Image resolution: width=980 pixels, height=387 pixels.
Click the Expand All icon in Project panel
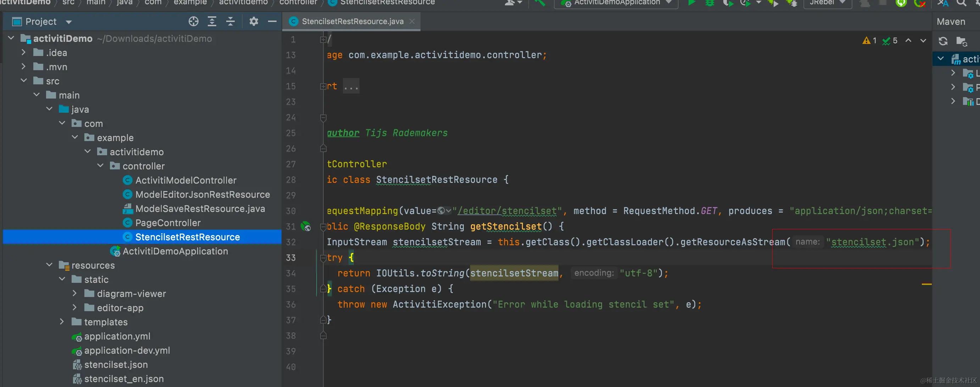point(212,22)
